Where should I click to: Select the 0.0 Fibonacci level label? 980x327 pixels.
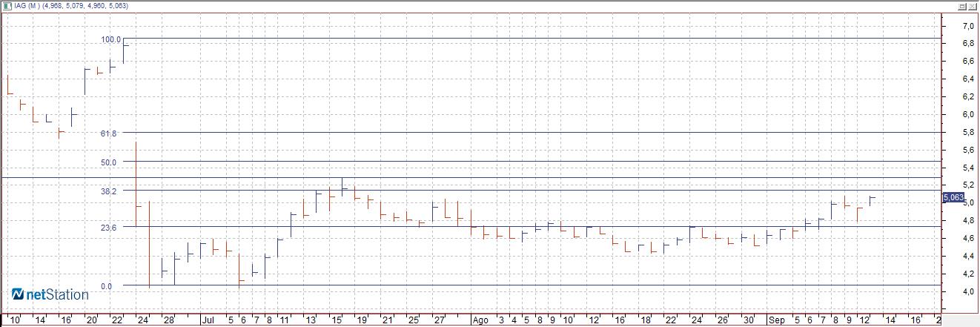point(106,286)
